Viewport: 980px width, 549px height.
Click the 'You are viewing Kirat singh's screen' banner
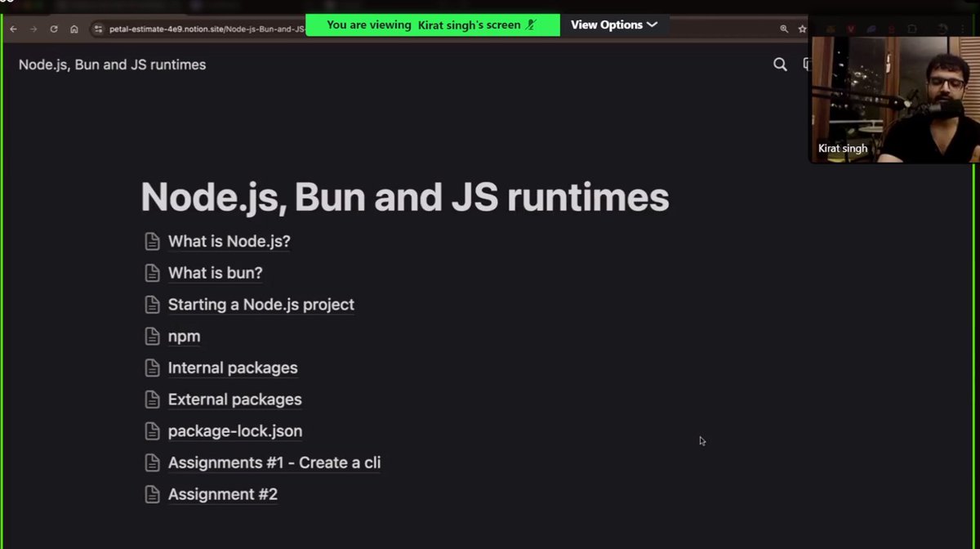coord(433,25)
